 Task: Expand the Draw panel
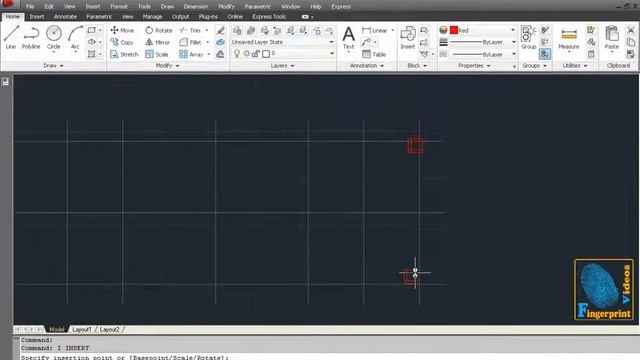[x=53, y=65]
